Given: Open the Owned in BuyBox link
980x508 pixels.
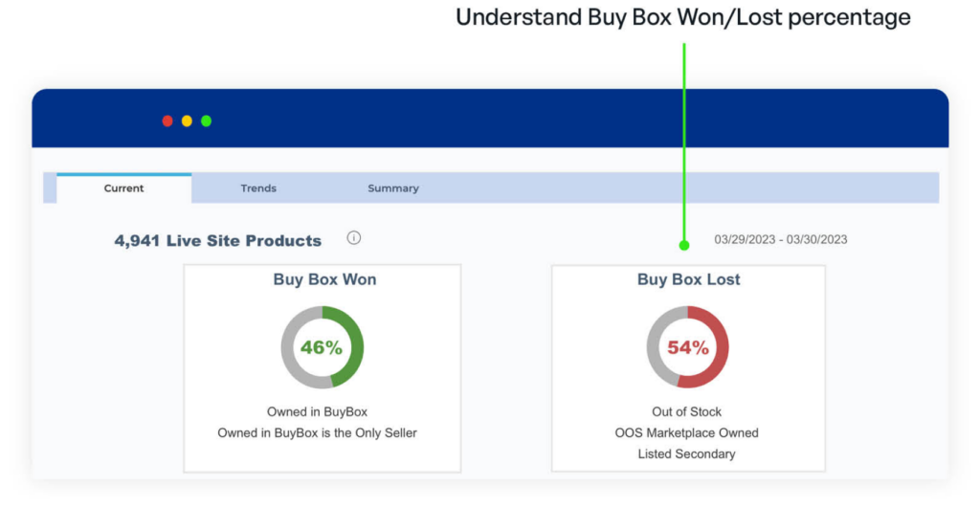Looking at the screenshot, I should (x=317, y=411).
